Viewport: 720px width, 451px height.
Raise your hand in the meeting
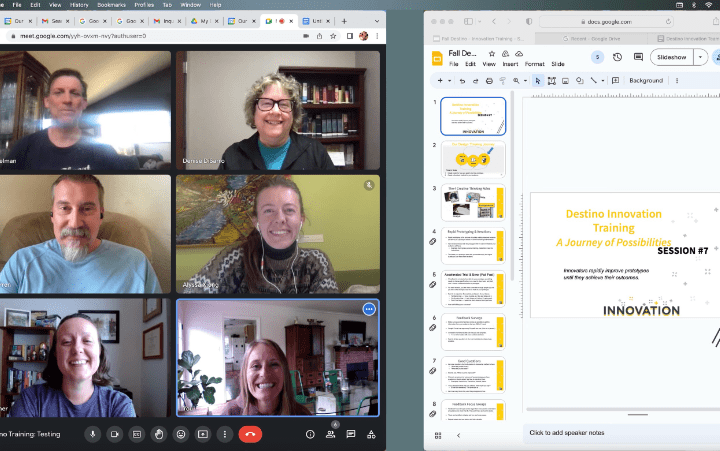point(159,434)
